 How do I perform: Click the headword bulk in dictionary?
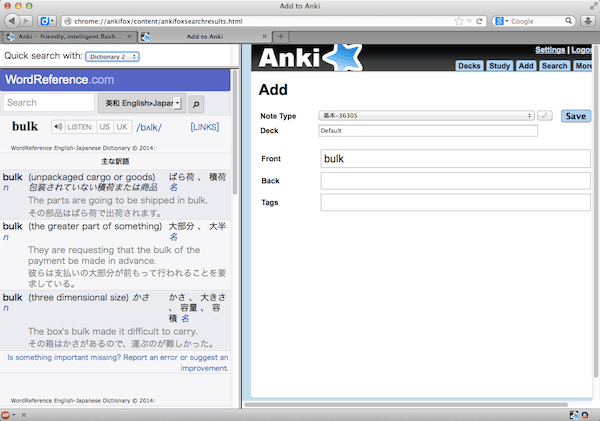click(25, 126)
